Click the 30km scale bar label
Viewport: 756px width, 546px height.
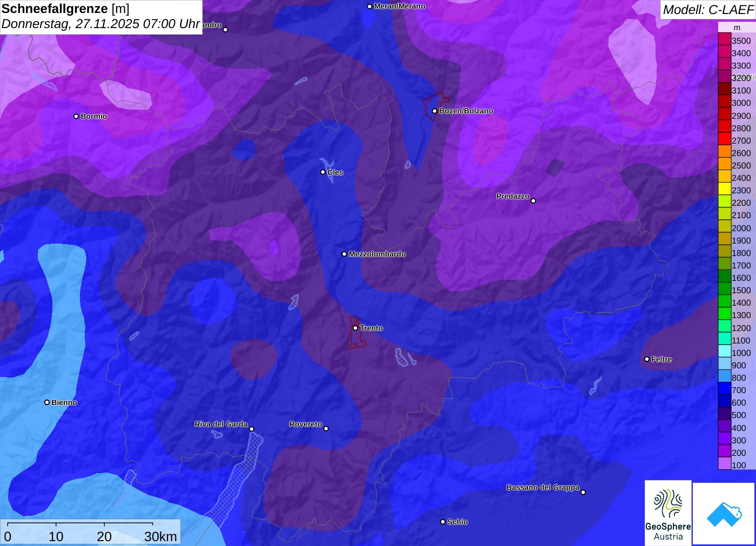160,536
